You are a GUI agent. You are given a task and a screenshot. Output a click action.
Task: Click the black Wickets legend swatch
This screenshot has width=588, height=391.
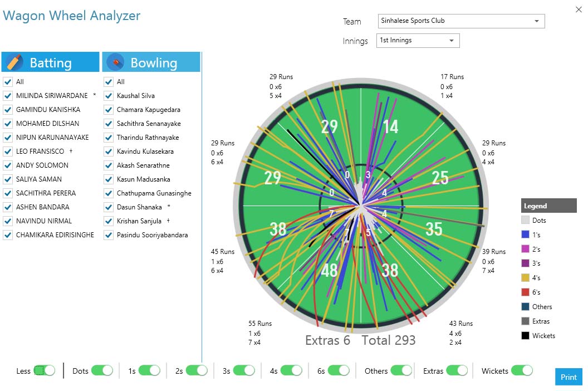(x=525, y=336)
